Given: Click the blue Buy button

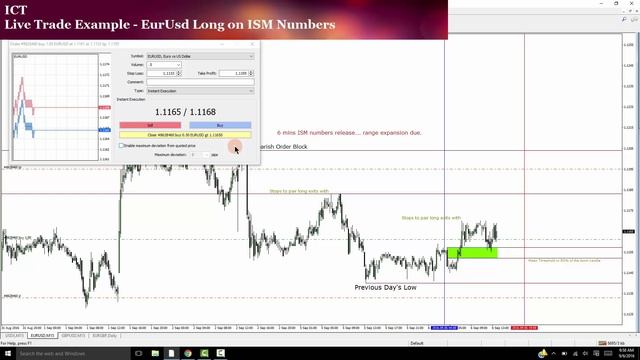Looking at the screenshot, I should click(220, 125).
